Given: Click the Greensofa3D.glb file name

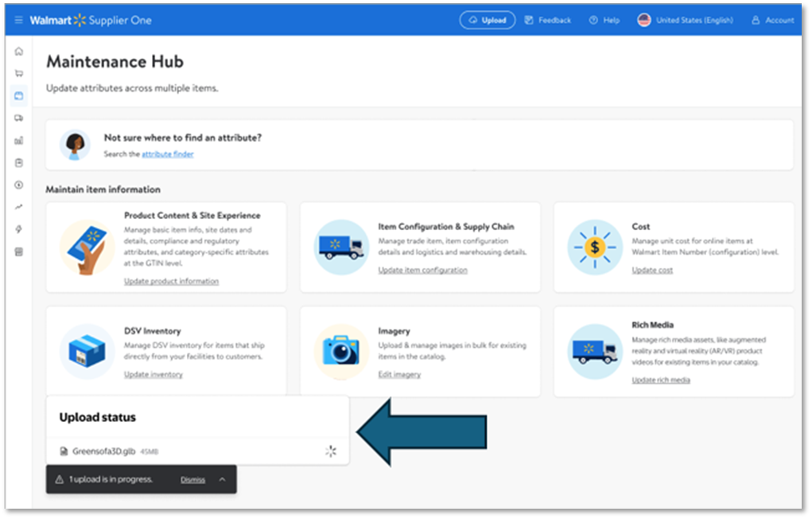Looking at the screenshot, I should tap(103, 451).
